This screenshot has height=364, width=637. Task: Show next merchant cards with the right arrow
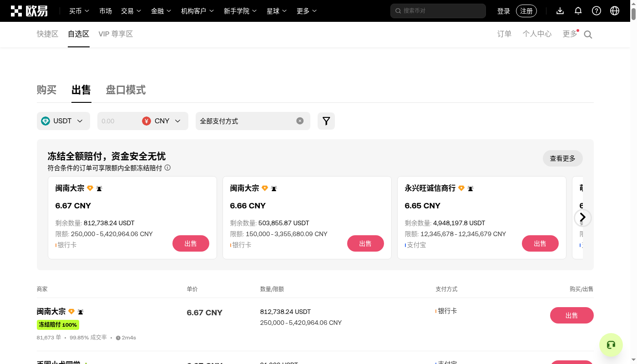(583, 217)
